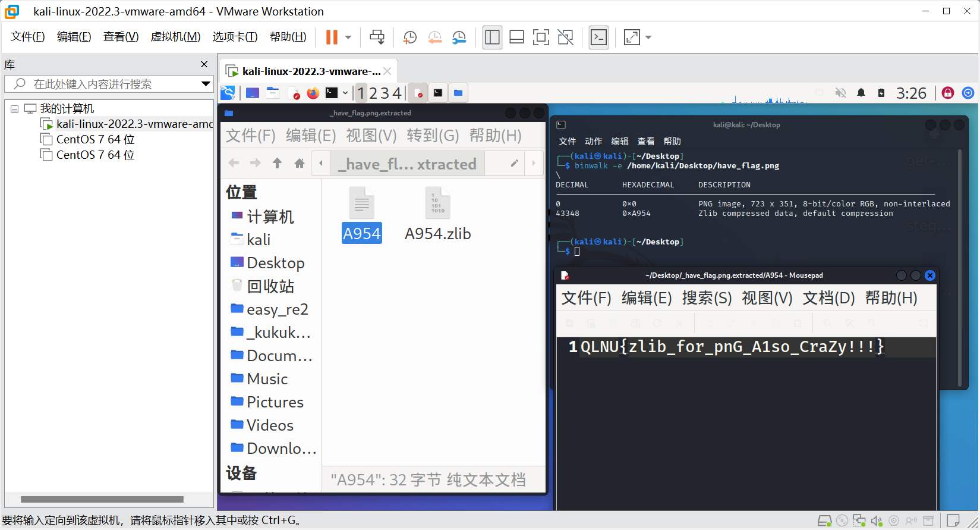Screen dimensions: 980x530
Task: Toggle the VMware thumbnail bar view
Action: [516, 37]
